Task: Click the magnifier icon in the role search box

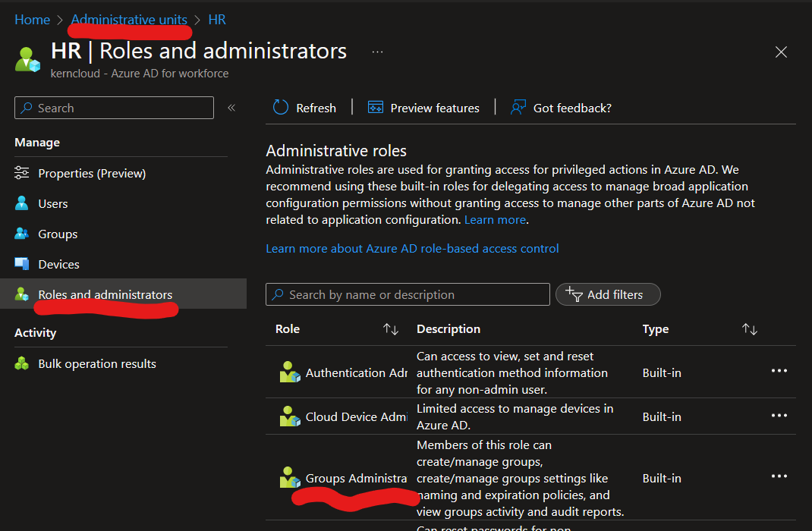Action: [278, 294]
